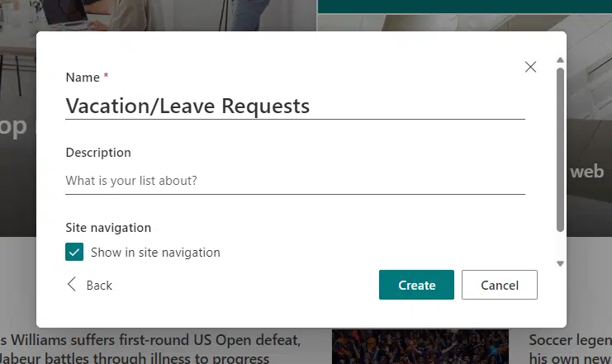Click the teal banner behind the dialog
Image resolution: width=612 pixels, height=364 pixels.
pos(464,7)
